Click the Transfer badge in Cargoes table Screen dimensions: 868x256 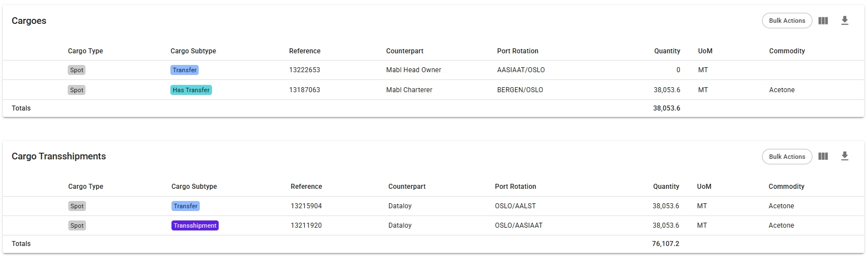(x=185, y=70)
